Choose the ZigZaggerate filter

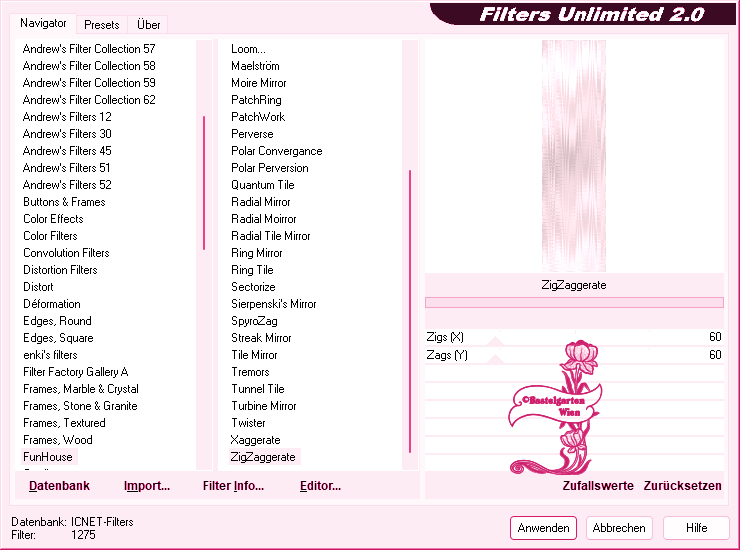coord(263,457)
